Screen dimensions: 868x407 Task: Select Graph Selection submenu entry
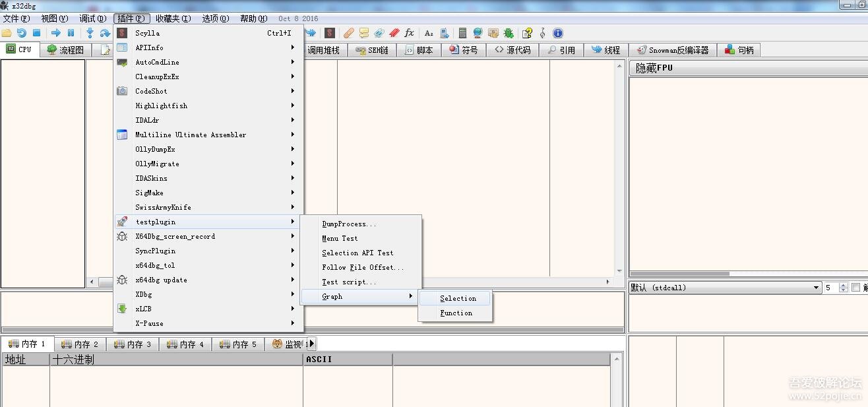click(x=456, y=298)
